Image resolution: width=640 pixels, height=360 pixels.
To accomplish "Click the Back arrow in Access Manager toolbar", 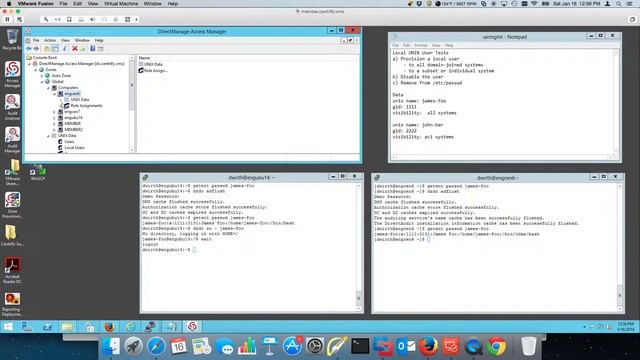I will pyautogui.click(x=29, y=49).
